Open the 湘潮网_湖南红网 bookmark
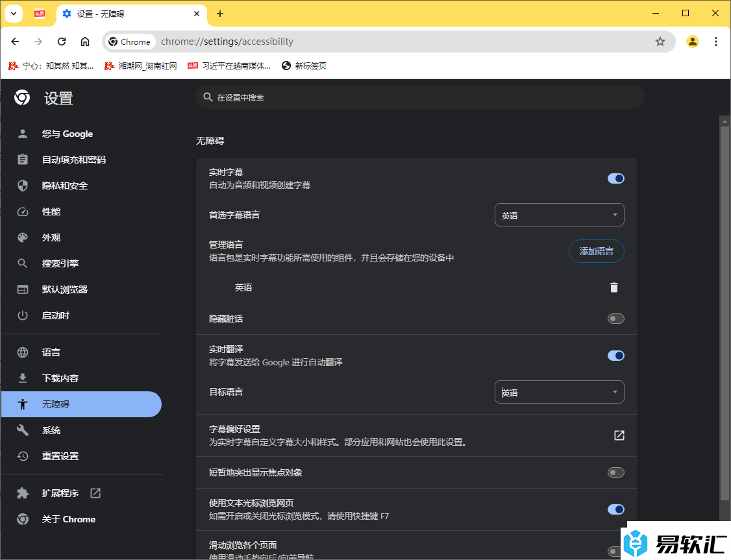Screen dimensions: 731x560 (x=141, y=66)
